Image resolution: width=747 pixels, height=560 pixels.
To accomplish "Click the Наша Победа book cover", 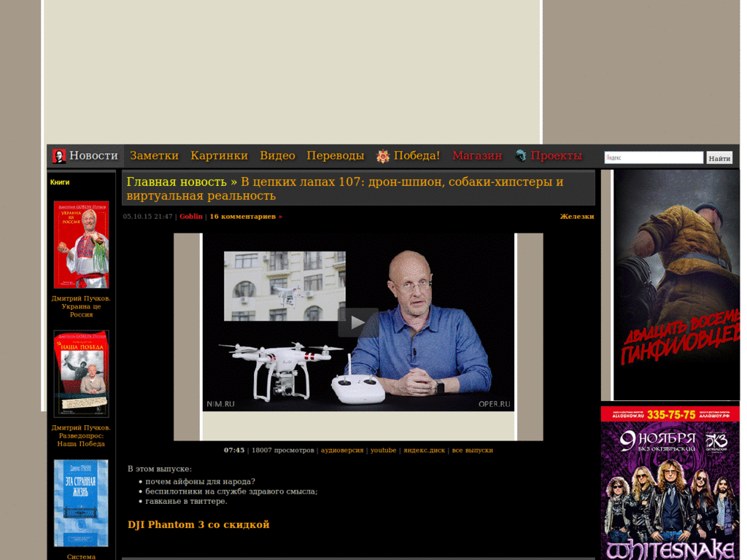I will click(x=81, y=374).
